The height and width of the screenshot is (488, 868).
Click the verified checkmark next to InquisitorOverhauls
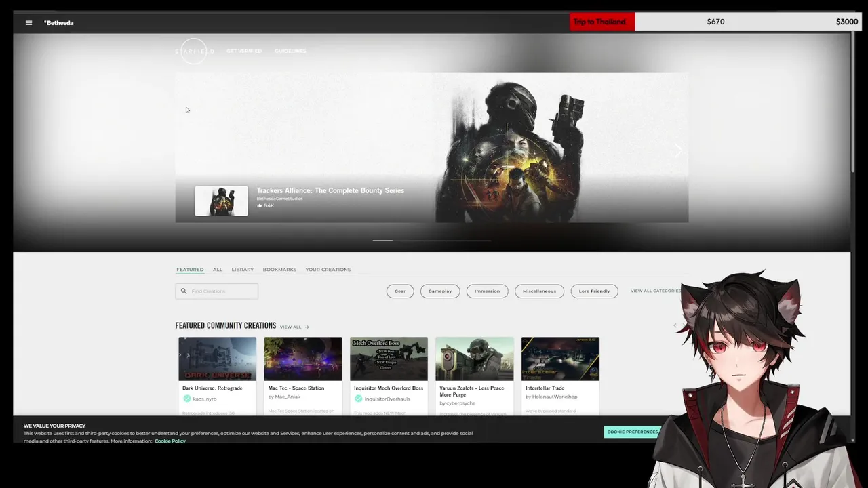pyautogui.click(x=358, y=399)
